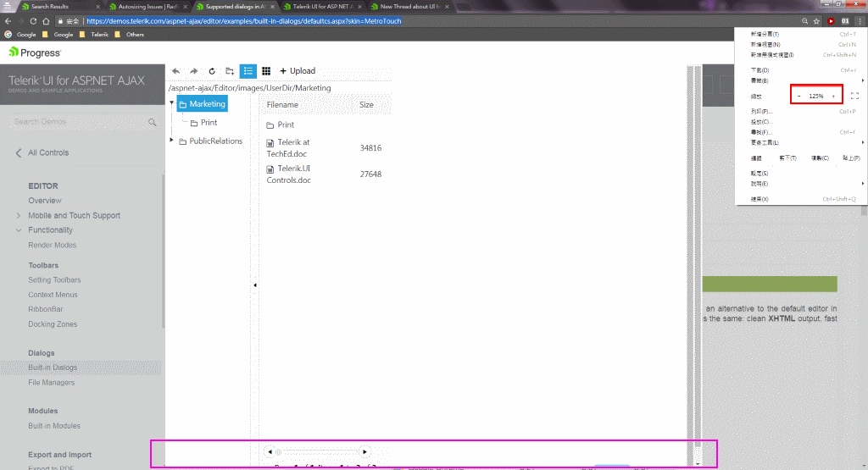Click the Progress logo
The height and width of the screenshot is (470, 868).
(x=35, y=53)
